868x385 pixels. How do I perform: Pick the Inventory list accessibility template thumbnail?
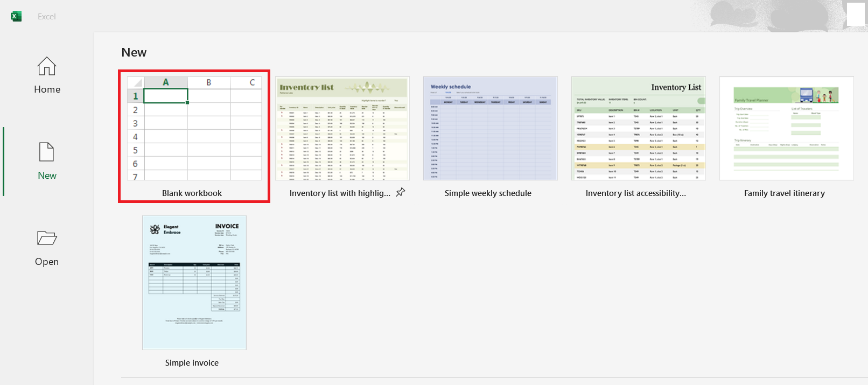point(639,128)
